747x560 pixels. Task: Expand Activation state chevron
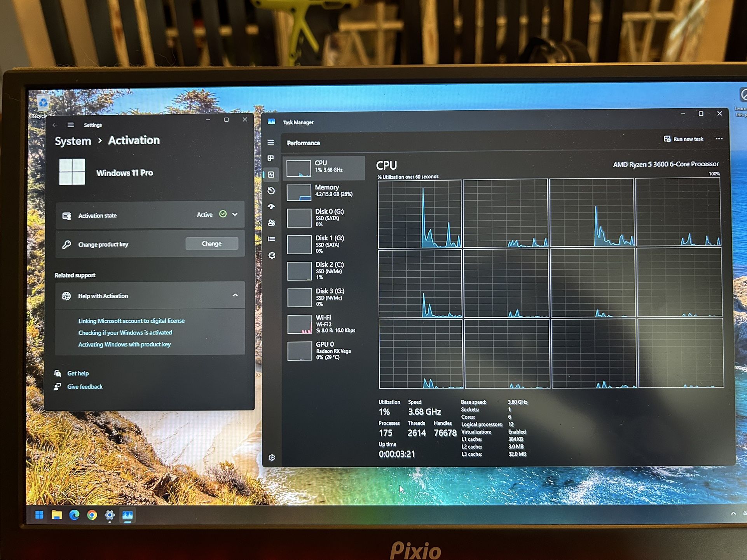click(x=235, y=214)
